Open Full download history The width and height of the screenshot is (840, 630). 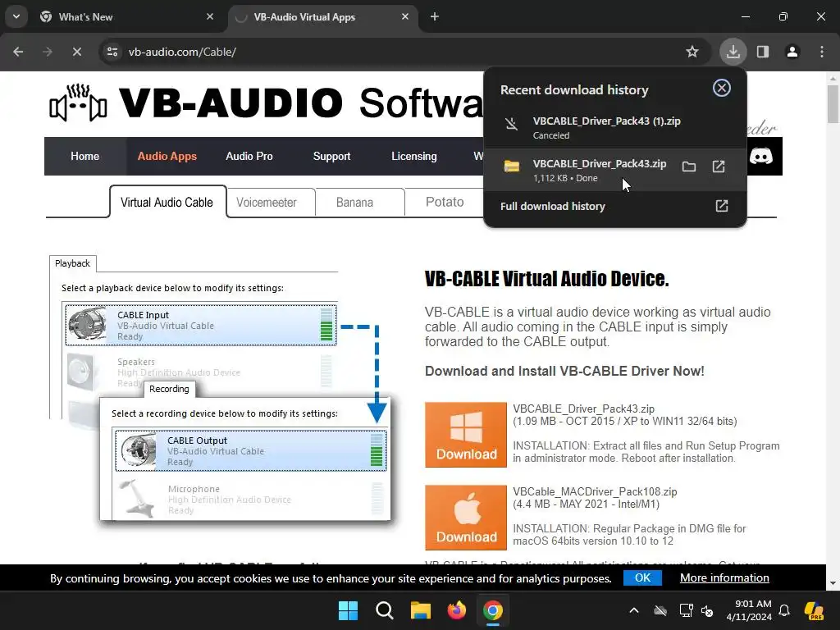(615, 206)
